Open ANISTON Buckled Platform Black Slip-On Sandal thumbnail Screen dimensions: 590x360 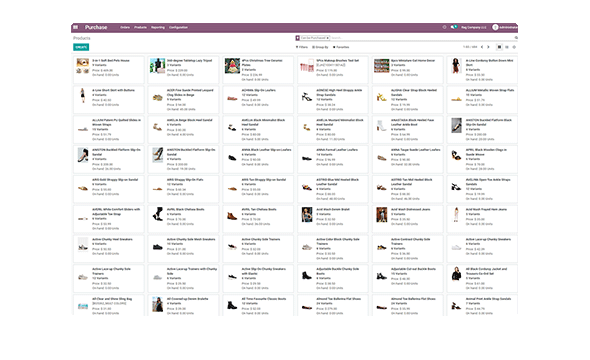point(456,125)
